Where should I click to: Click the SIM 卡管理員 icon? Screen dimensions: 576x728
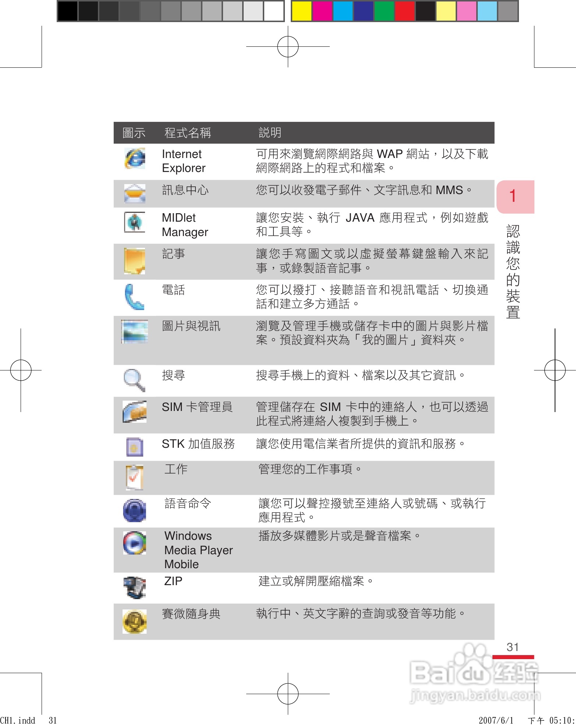pyautogui.click(x=135, y=412)
